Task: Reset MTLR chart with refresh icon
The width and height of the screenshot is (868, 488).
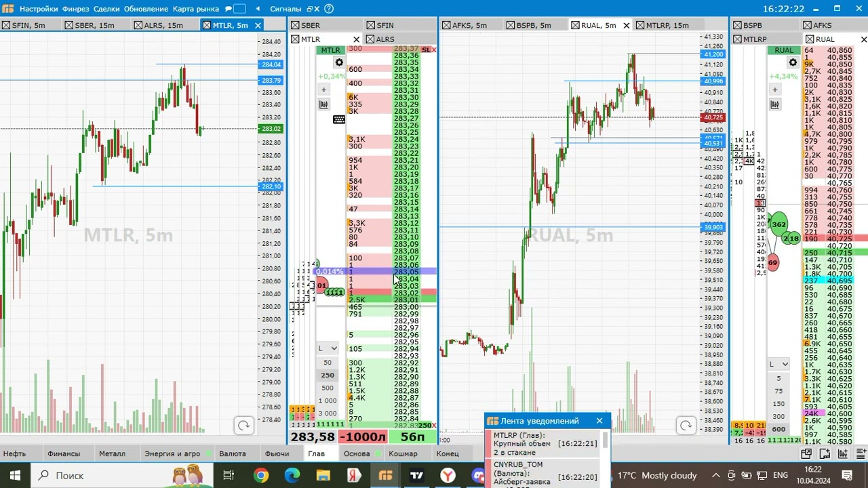Action: 243,425
